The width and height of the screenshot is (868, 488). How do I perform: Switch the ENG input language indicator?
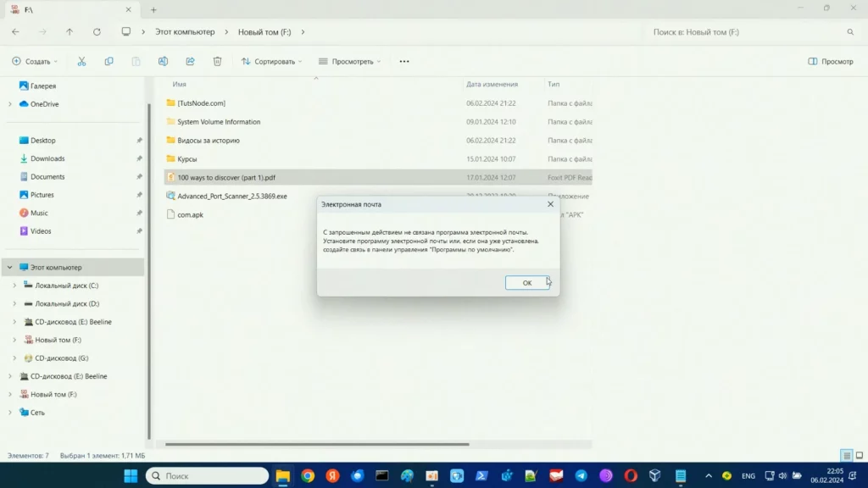tap(748, 476)
